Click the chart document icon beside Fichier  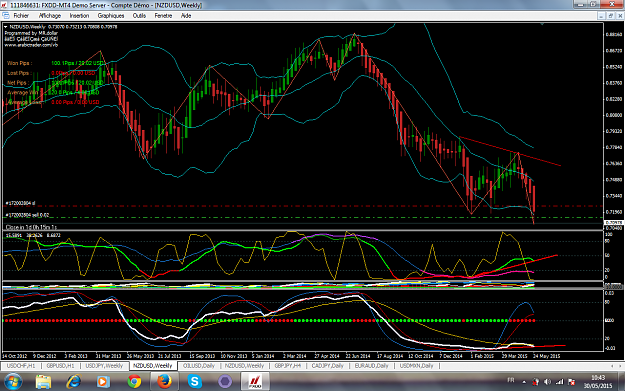[x=6, y=16]
